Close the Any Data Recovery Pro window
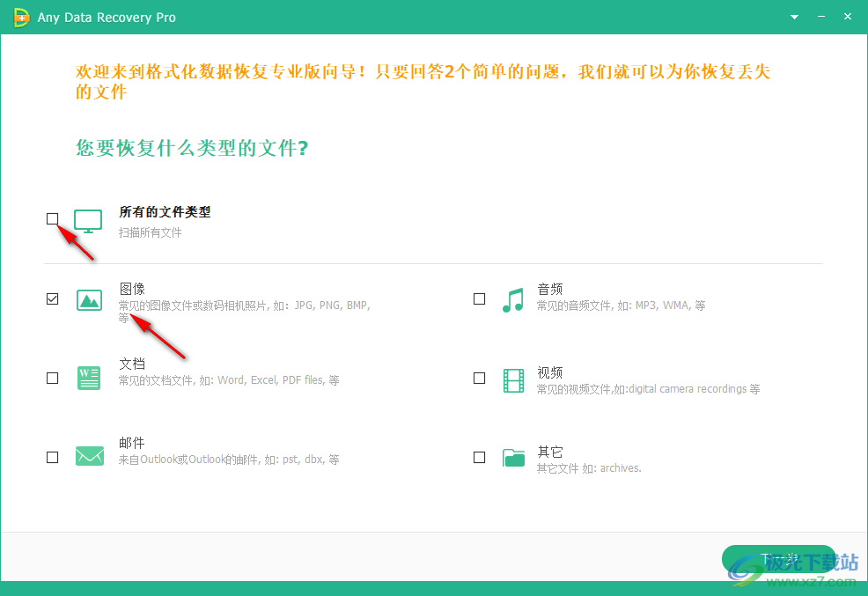This screenshot has width=868, height=596. coord(848,17)
